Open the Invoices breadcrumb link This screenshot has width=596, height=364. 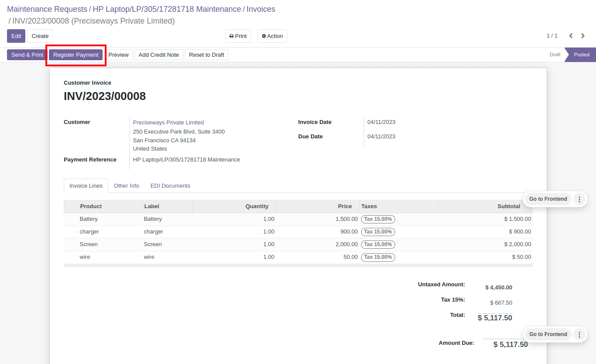pyautogui.click(x=261, y=9)
